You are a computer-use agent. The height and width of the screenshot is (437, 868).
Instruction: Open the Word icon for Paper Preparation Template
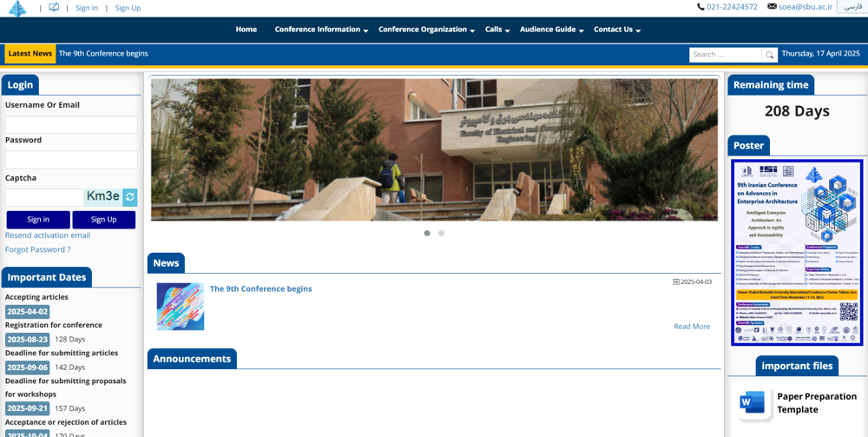tap(752, 402)
